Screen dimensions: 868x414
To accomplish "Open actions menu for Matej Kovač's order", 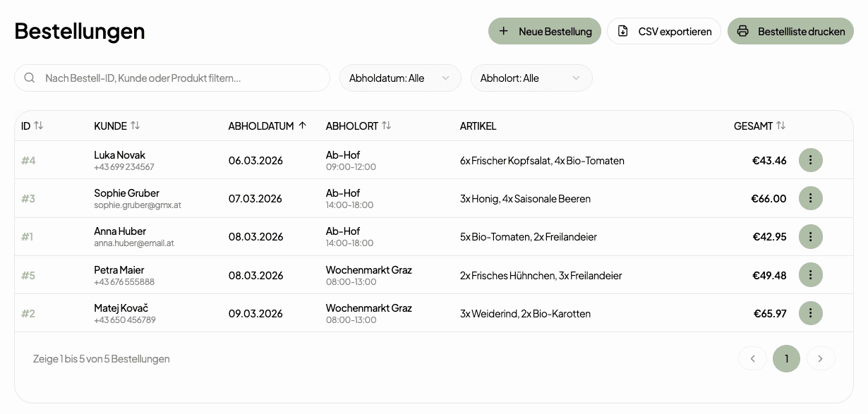I will pos(810,313).
